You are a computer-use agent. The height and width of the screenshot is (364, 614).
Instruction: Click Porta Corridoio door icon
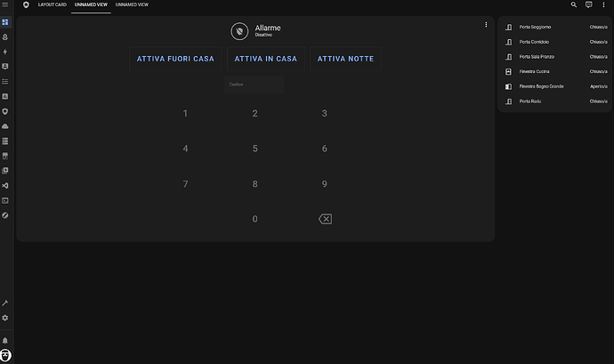click(x=508, y=42)
